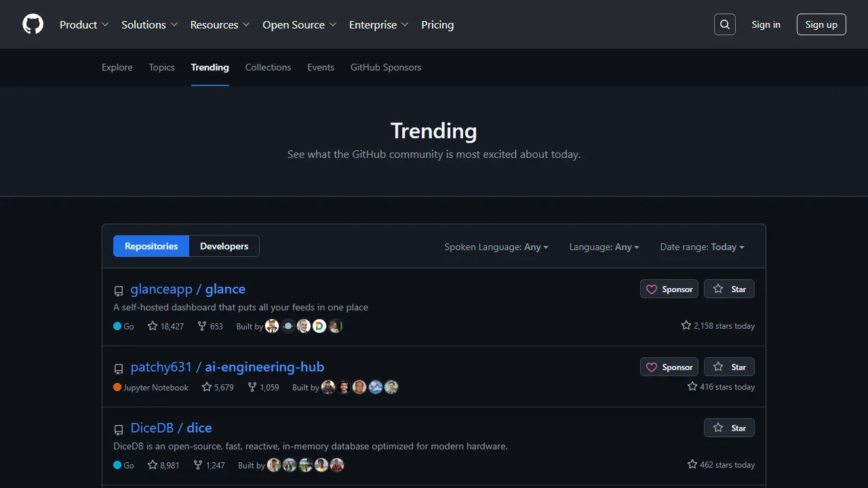Image resolution: width=868 pixels, height=488 pixels.
Task: Go to the Events tab
Action: pyautogui.click(x=321, y=67)
